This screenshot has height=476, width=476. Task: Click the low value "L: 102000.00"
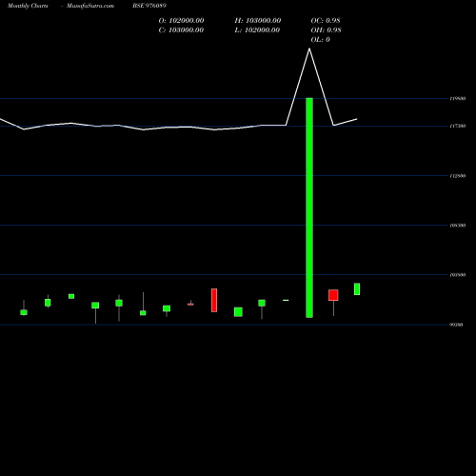point(257,30)
